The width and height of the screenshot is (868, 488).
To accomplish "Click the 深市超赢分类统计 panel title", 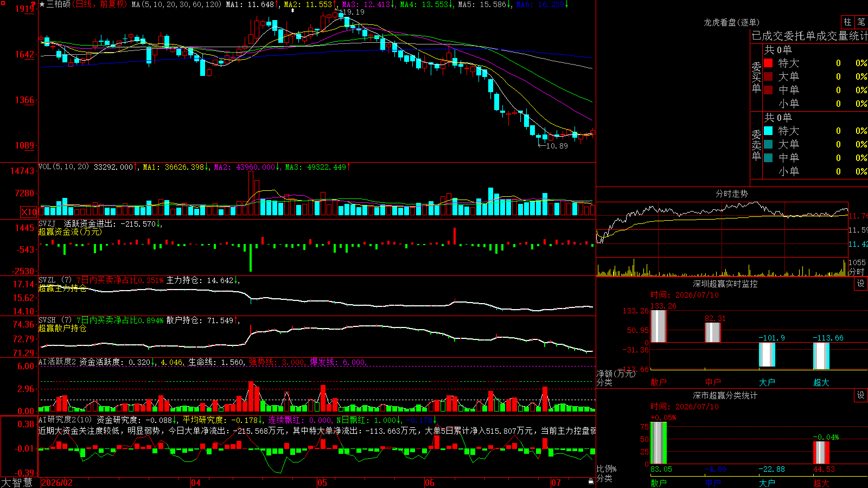I will coord(725,395).
